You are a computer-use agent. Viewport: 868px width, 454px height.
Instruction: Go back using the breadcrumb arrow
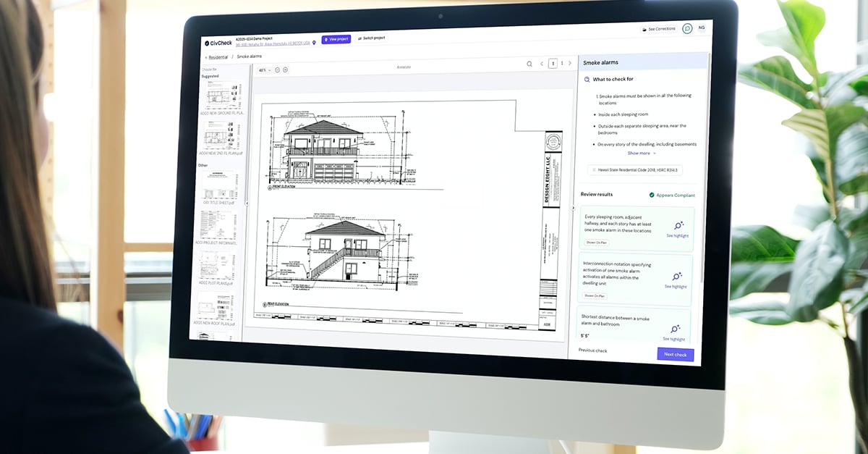(205, 57)
